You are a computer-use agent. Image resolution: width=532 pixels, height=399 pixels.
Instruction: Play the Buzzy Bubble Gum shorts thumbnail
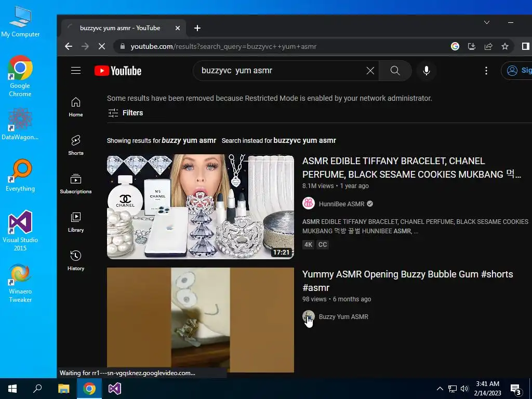(201, 320)
